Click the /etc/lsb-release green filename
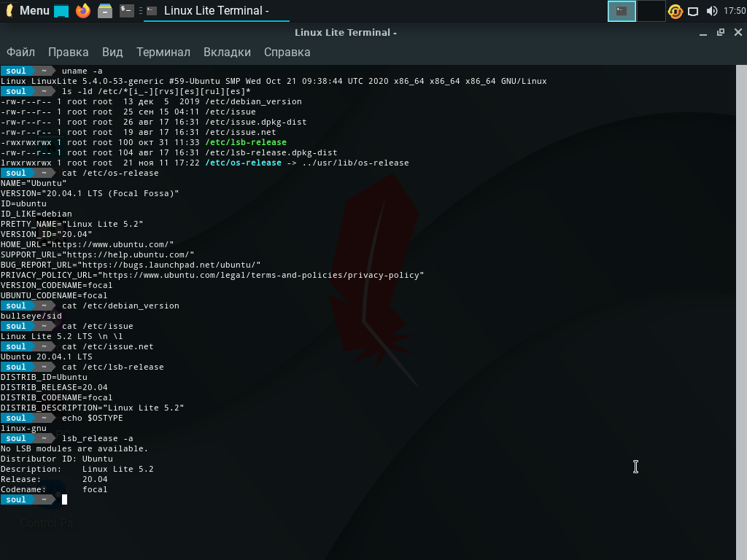Viewport: 747px width, 560px height. click(246, 142)
